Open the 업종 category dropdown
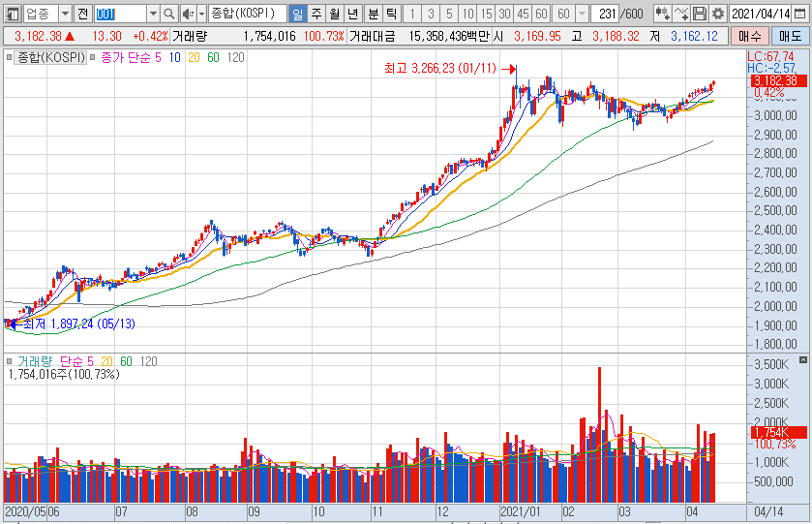The width and height of the screenshot is (812, 524). 65,14
